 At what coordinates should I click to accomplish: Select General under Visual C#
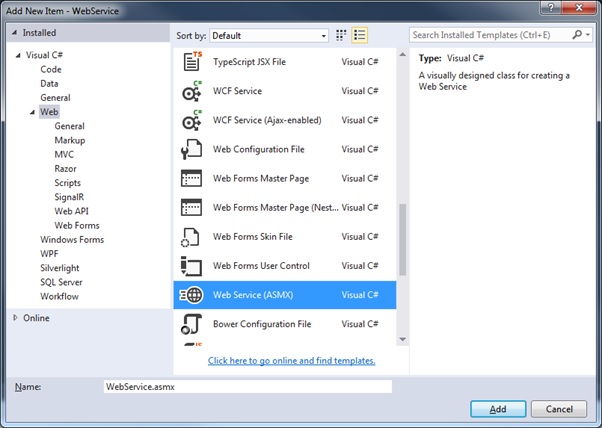[x=55, y=98]
